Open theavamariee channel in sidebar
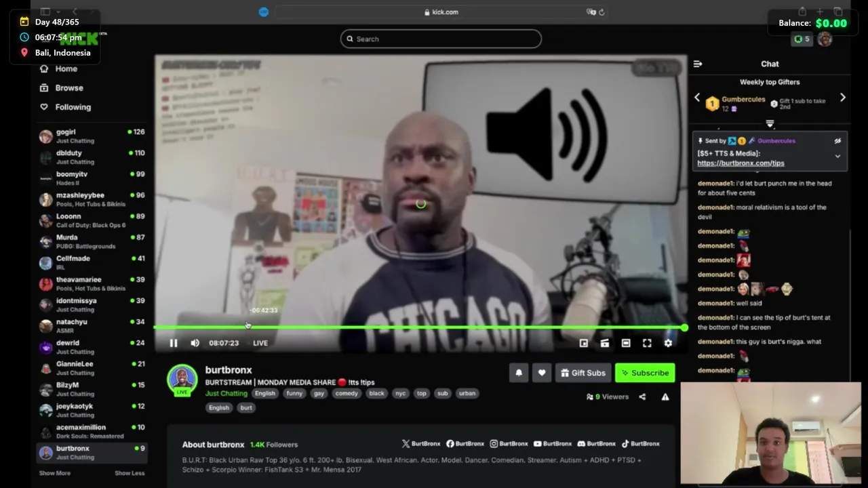Viewport: 868px width, 488px height. (92, 283)
